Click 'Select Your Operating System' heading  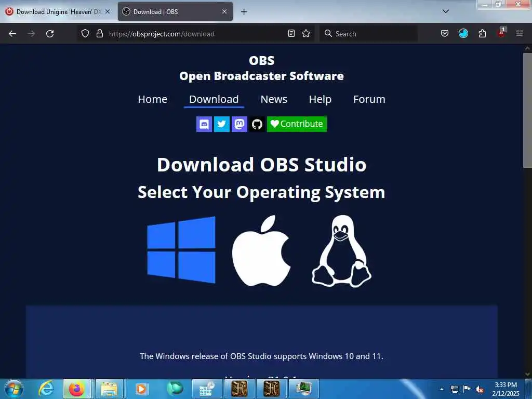tap(262, 192)
